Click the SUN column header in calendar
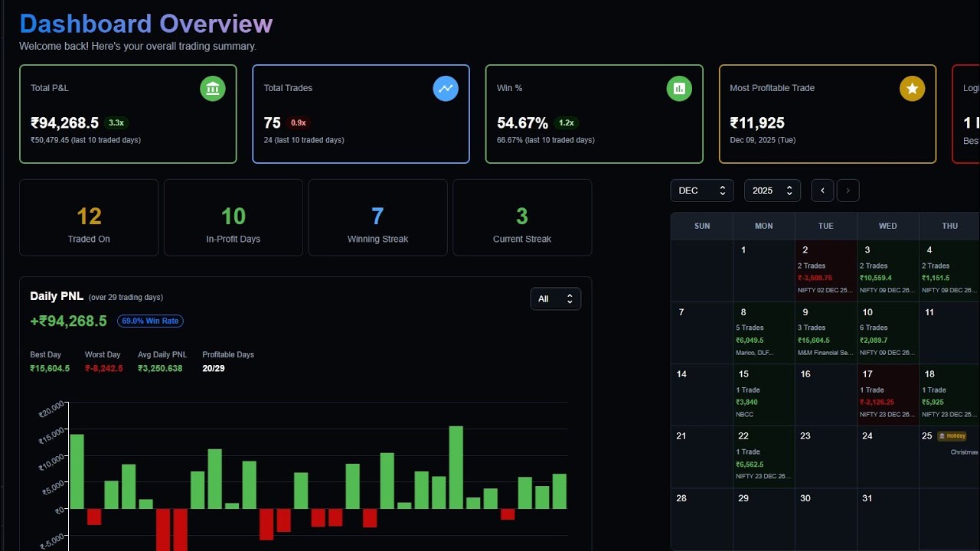Image resolution: width=980 pixels, height=551 pixels. (702, 226)
